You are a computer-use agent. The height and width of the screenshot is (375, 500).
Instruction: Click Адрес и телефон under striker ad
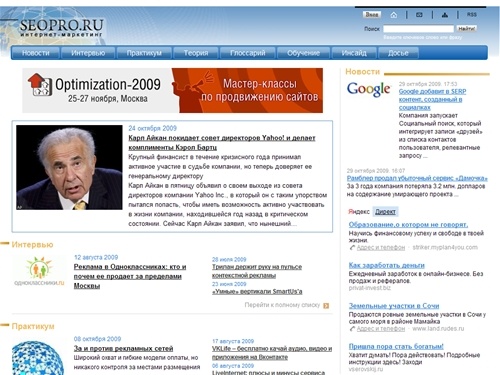click(x=381, y=247)
